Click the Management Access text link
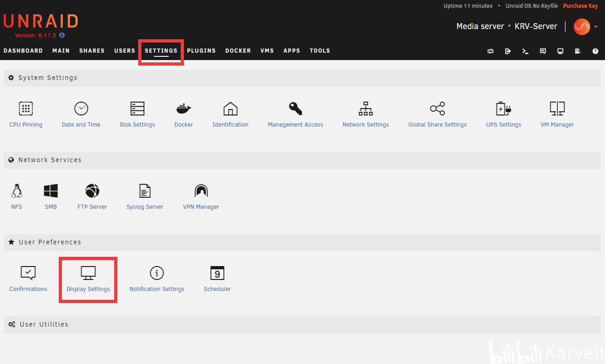The height and width of the screenshot is (364, 605). pyautogui.click(x=295, y=125)
